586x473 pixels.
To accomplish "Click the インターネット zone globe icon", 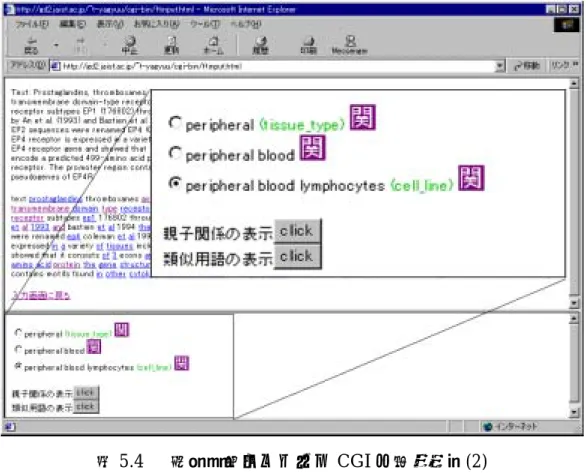I will (x=488, y=426).
